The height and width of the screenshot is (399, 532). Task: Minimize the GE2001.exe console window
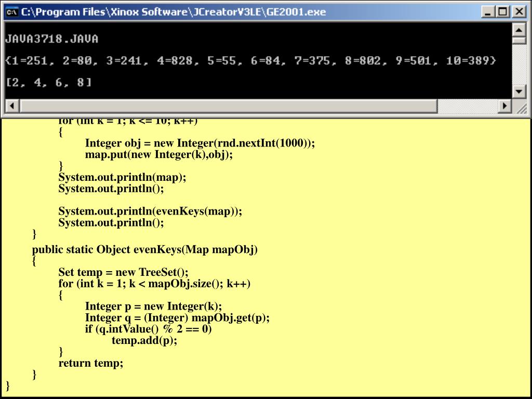coord(488,12)
